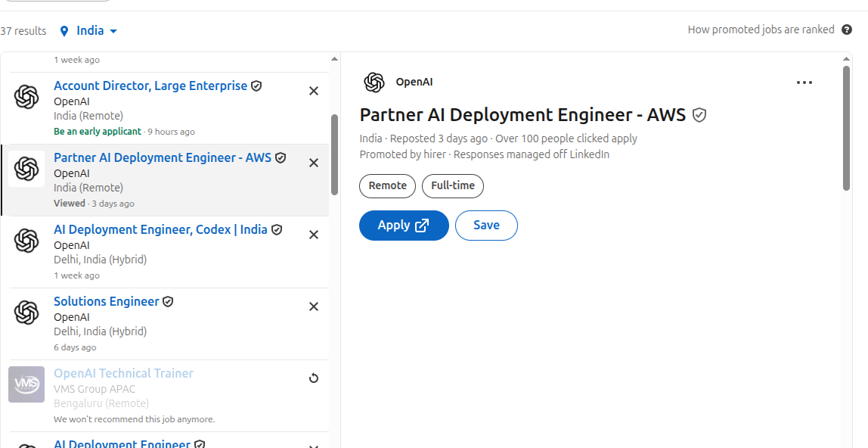Click the 37 results text
868x448 pixels.
[23, 31]
